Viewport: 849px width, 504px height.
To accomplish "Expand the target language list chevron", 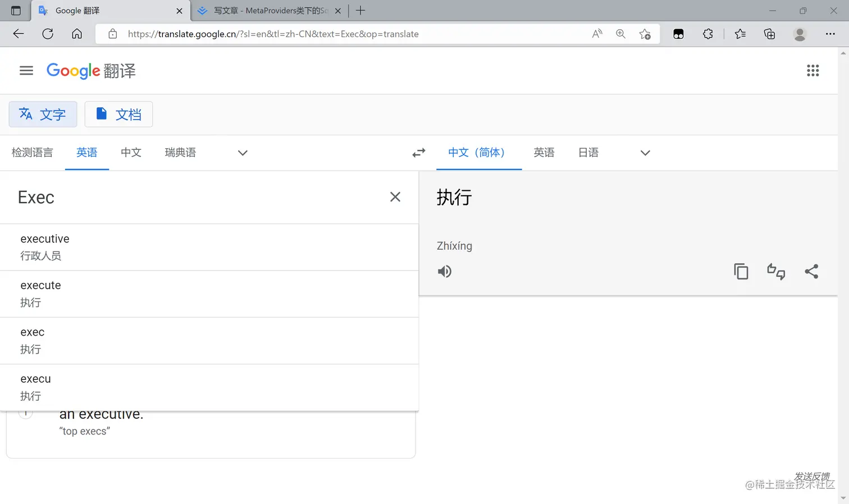I will point(645,153).
